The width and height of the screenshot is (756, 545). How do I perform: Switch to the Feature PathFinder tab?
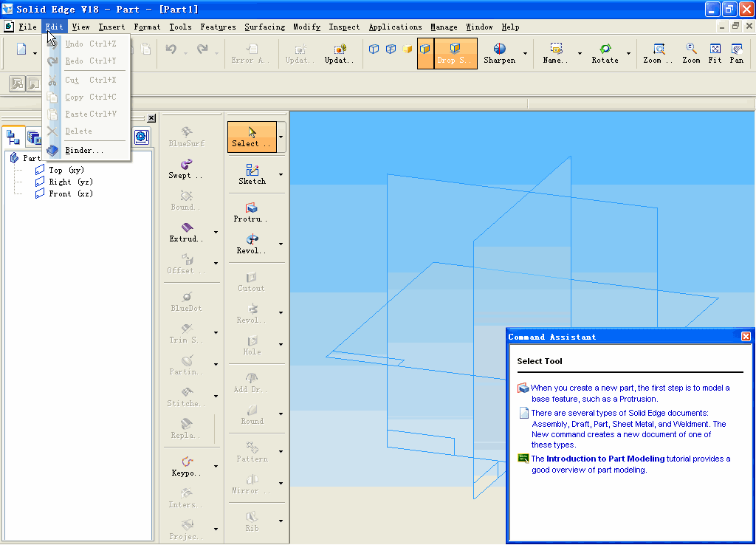click(13, 137)
